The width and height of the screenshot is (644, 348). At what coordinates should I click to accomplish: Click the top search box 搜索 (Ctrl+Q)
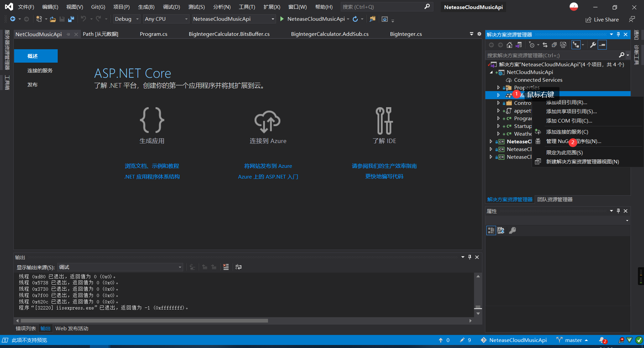click(x=386, y=7)
